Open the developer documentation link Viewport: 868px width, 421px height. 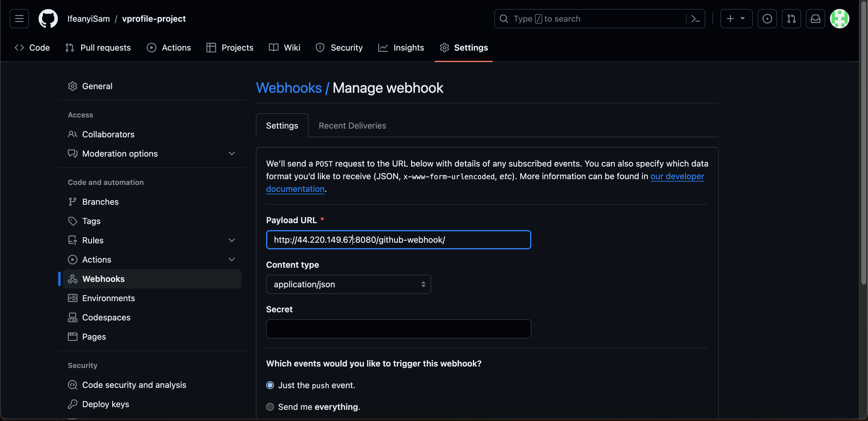click(677, 176)
